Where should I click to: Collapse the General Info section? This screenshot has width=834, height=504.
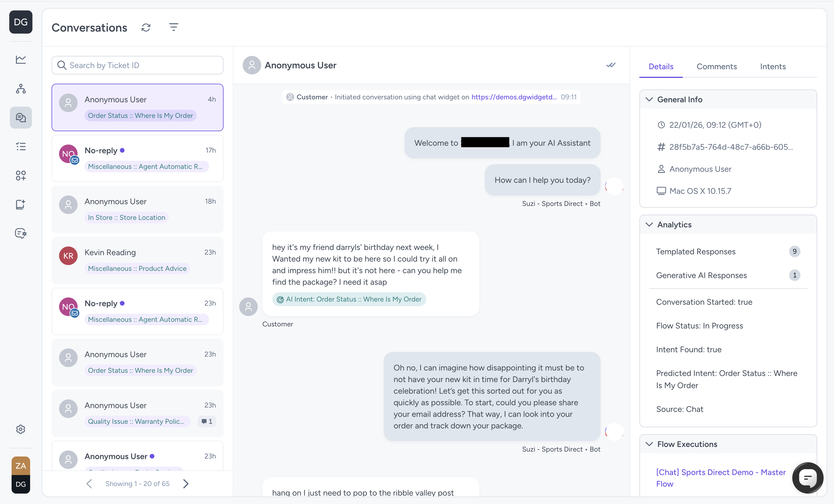[649, 100]
